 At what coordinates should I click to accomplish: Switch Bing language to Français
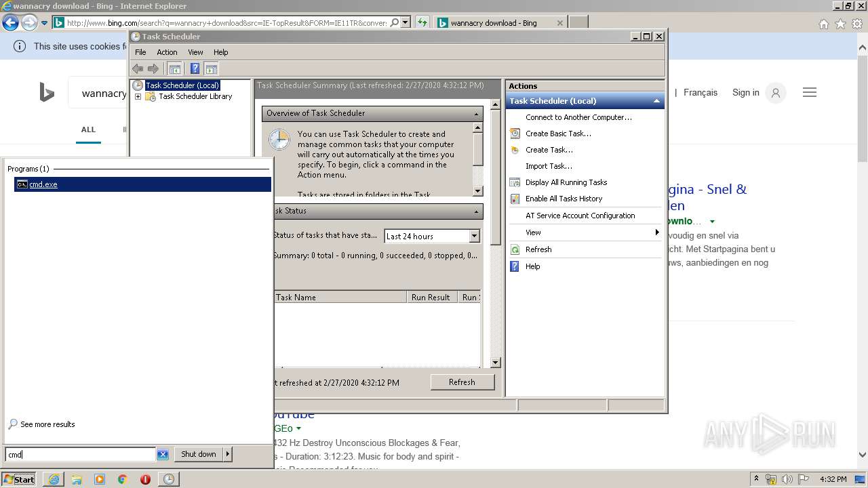coord(701,92)
